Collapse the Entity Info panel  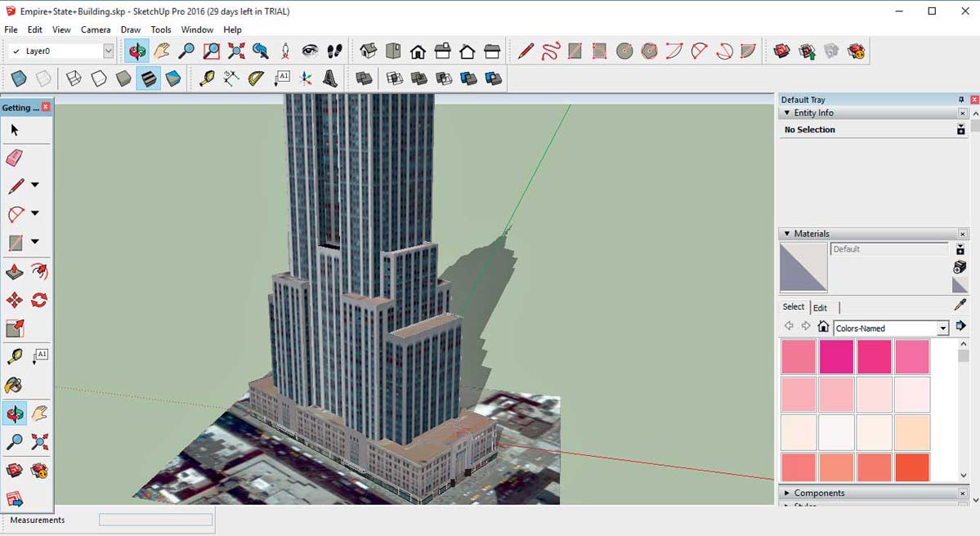pos(787,113)
